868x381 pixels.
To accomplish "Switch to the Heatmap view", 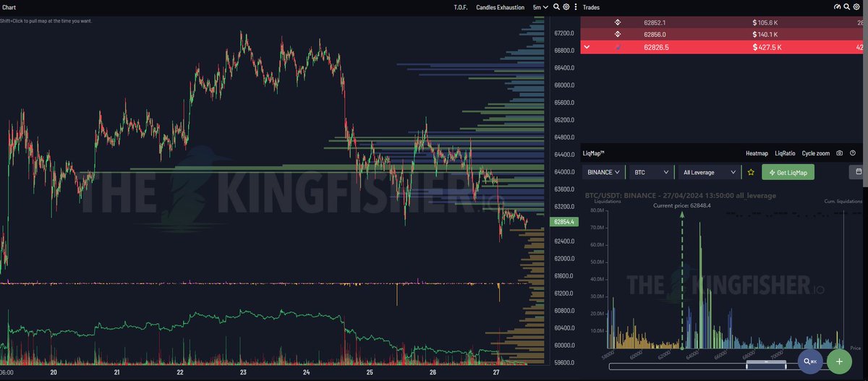I will 757,153.
